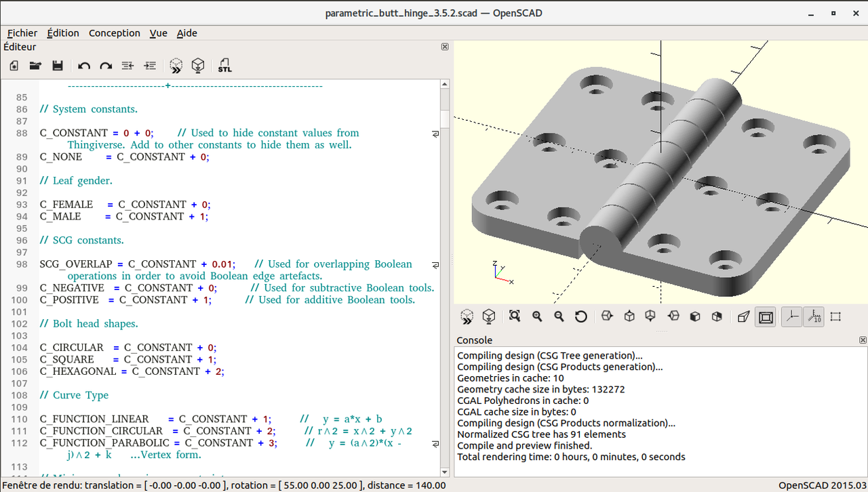Screen dimensions: 868x492
Task: Click the open file folder icon
Action: point(35,66)
